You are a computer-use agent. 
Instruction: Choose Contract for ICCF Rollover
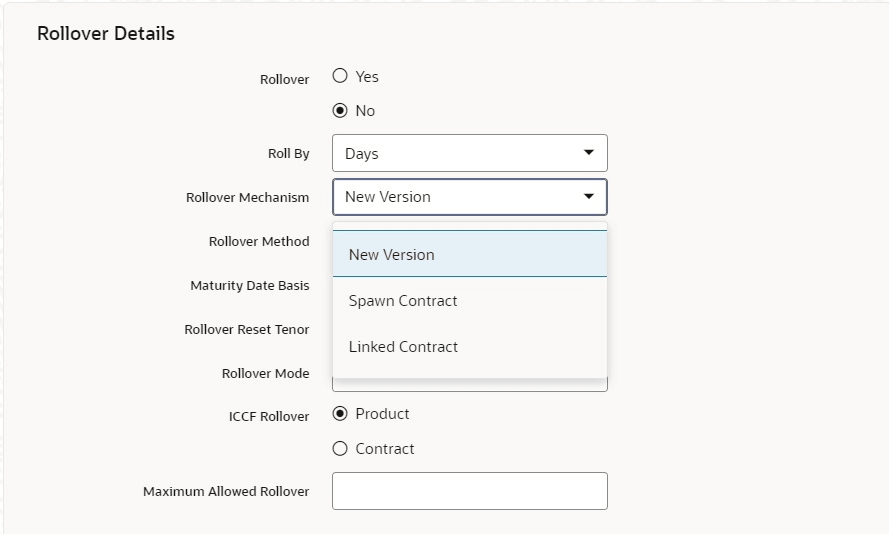click(x=340, y=448)
